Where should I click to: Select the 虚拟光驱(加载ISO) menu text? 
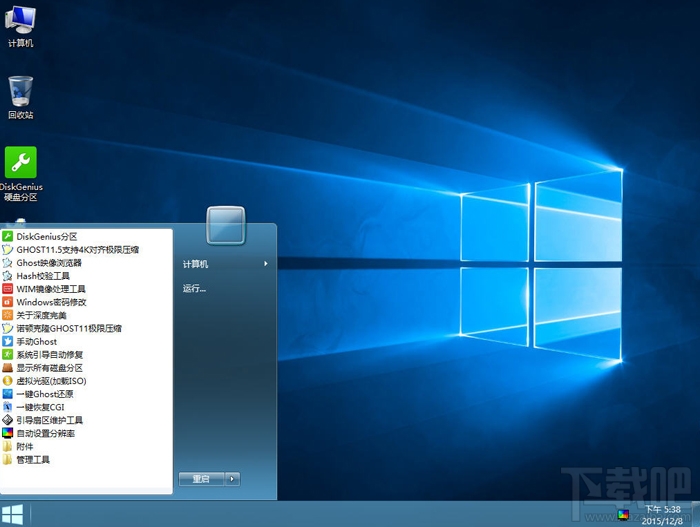[x=51, y=381]
